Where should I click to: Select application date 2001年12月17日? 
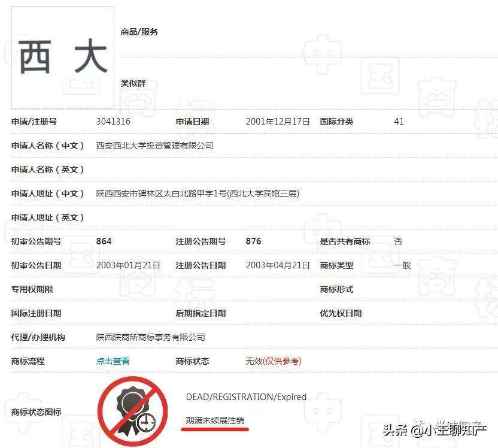click(278, 122)
